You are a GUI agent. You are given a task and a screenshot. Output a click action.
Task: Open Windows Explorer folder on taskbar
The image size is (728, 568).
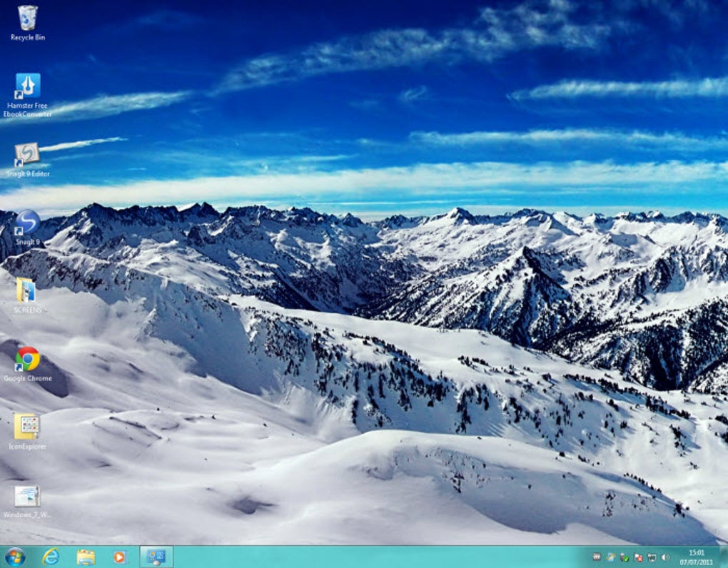click(x=86, y=557)
